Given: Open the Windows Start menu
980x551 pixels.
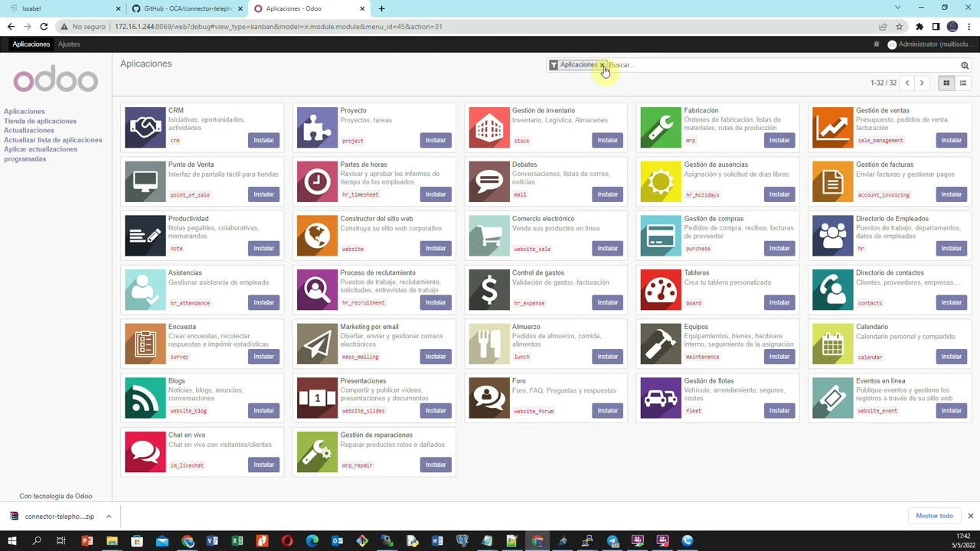Looking at the screenshot, I should (11, 541).
